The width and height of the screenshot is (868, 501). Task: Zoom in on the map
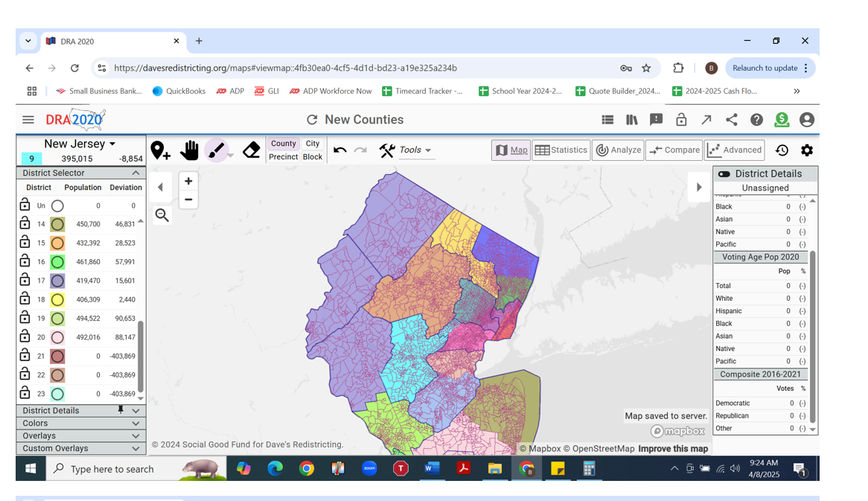[x=188, y=181]
